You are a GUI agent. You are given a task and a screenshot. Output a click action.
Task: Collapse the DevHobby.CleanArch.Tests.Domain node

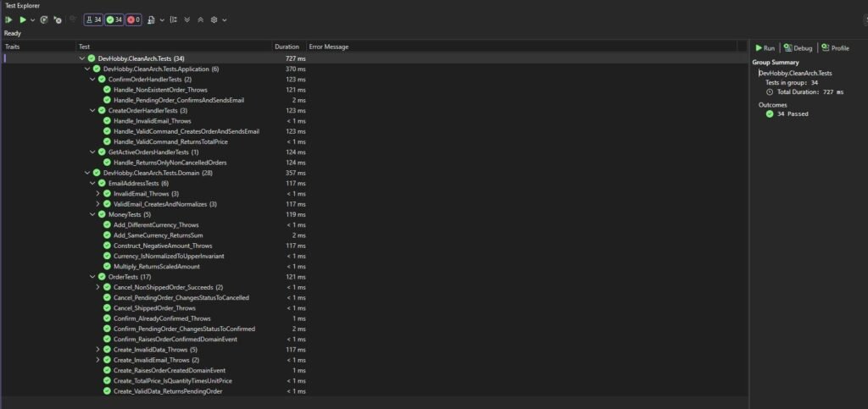[x=87, y=173]
